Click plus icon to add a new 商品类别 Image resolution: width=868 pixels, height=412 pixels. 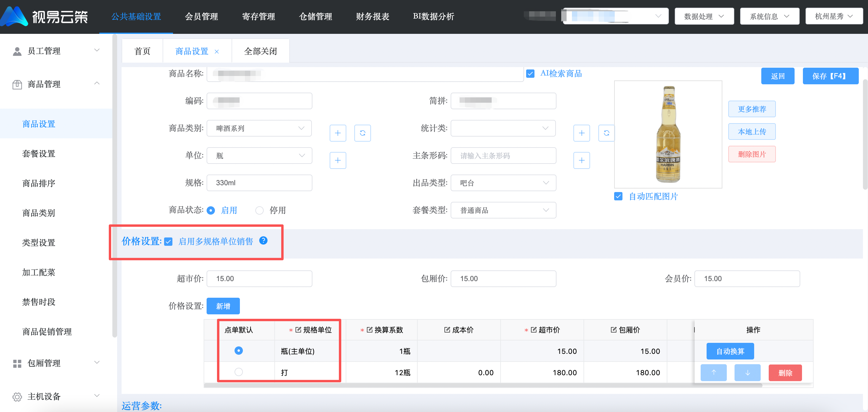click(x=338, y=133)
